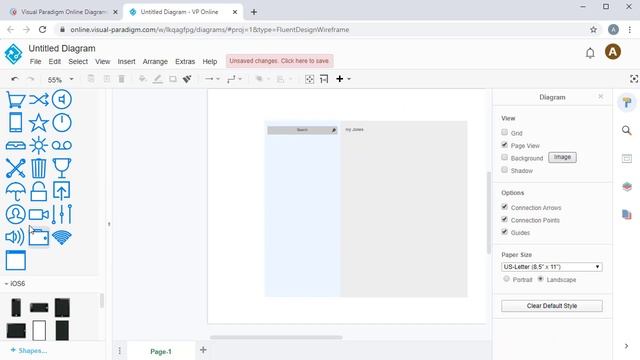The image size is (640, 360).
Task: Open the plus insert dropdown in toolbar
Action: click(343, 79)
